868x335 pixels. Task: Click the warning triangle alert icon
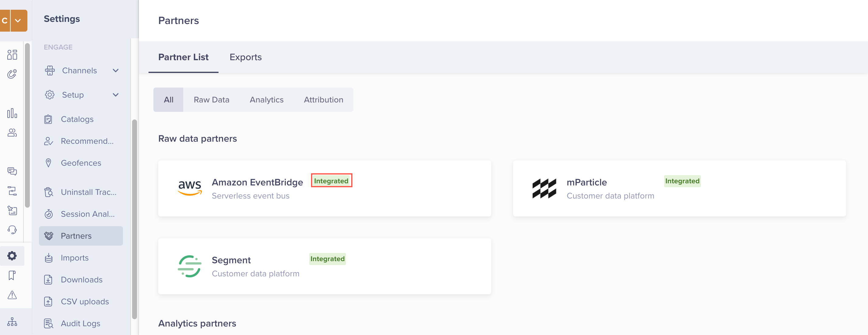point(12,295)
